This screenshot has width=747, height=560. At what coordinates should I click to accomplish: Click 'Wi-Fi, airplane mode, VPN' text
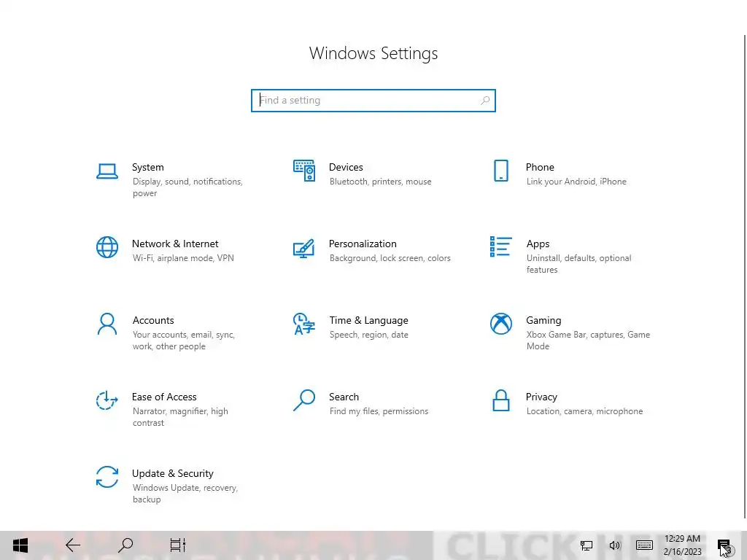pyautogui.click(x=183, y=258)
